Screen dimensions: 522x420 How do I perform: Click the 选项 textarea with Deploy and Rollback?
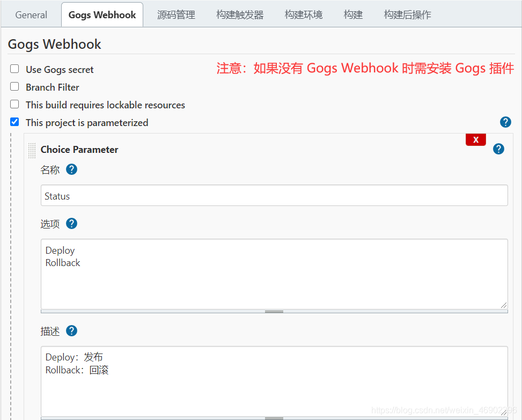coord(274,274)
